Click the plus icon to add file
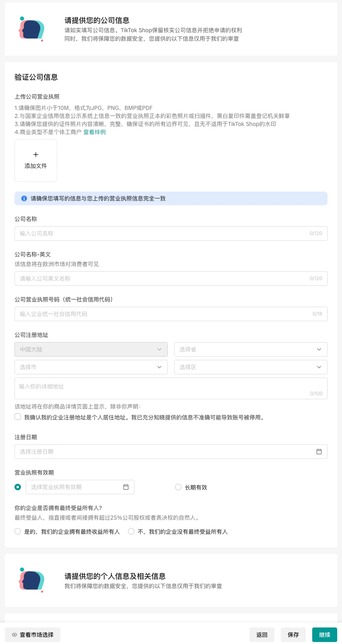342x644 pixels. (36, 155)
